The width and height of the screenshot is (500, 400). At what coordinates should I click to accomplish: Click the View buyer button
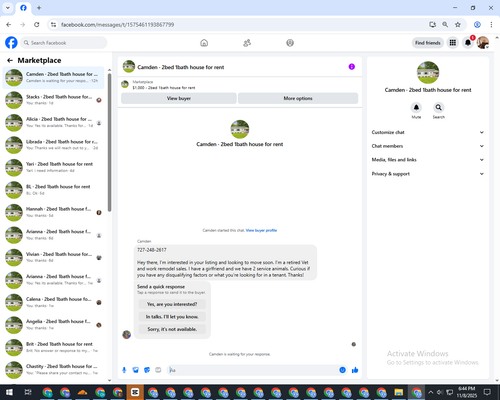click(x=179, y=98)
